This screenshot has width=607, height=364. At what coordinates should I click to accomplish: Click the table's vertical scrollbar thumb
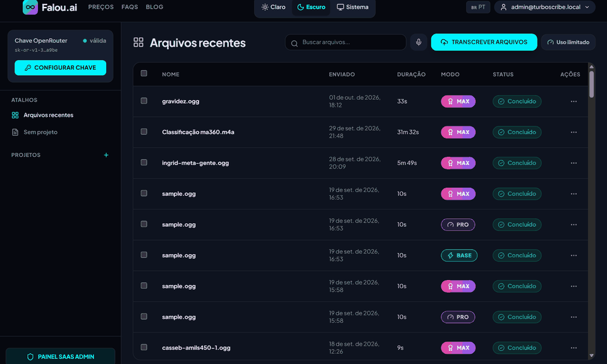[591, 84]
